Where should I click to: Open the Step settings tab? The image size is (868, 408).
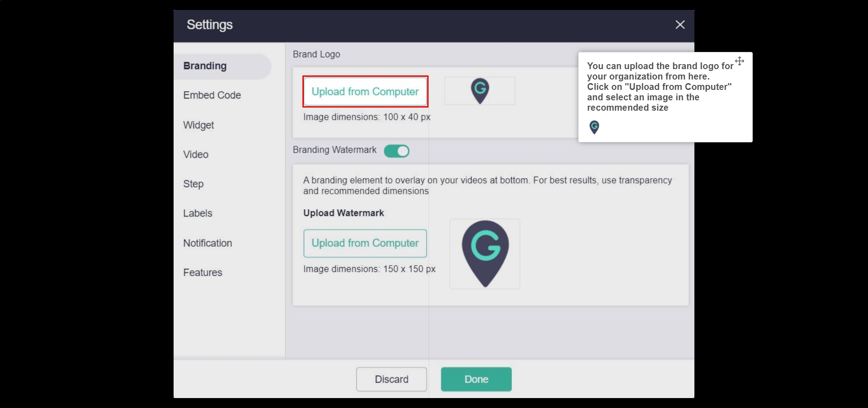[193, 184]
